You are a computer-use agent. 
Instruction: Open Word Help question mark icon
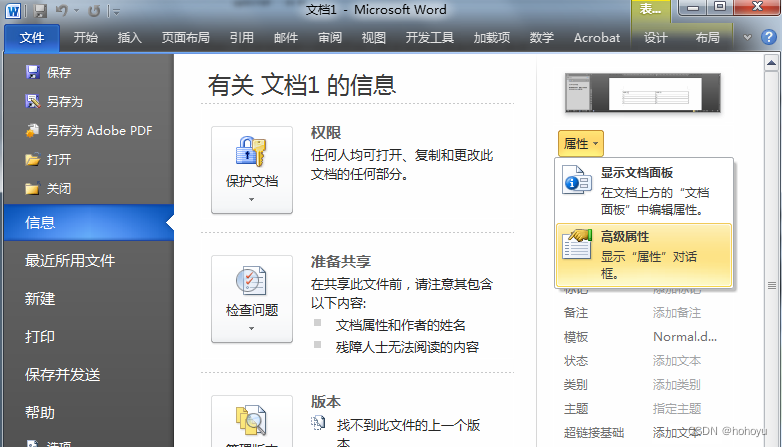[x=769, y=37]
